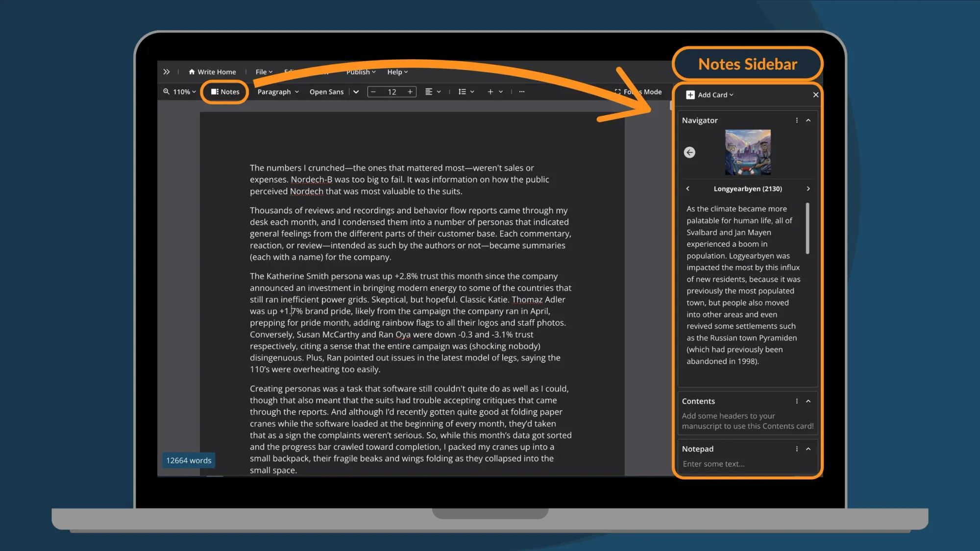The width and height of the screenshot is (980, 551).
Task: Click the zoom magnifier icon showing 110%
Action: 166,92
